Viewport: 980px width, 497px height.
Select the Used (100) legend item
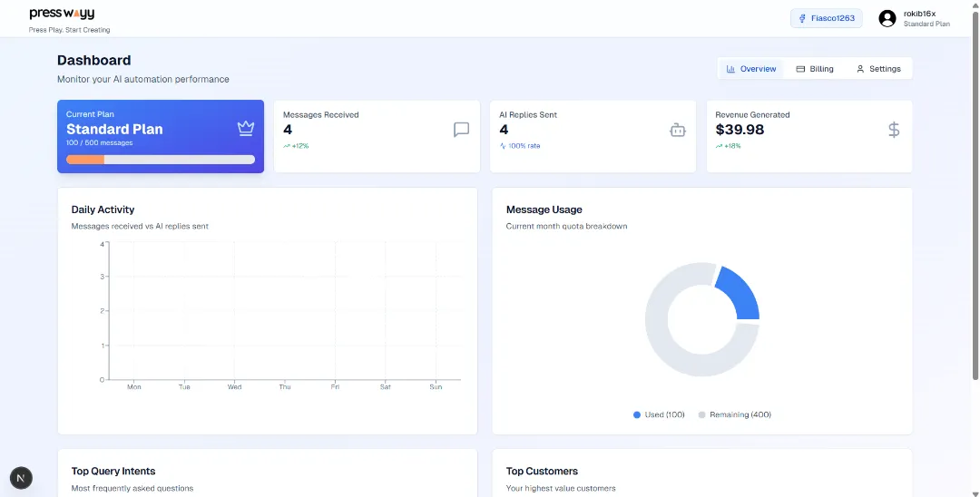[x=659, y=414]
